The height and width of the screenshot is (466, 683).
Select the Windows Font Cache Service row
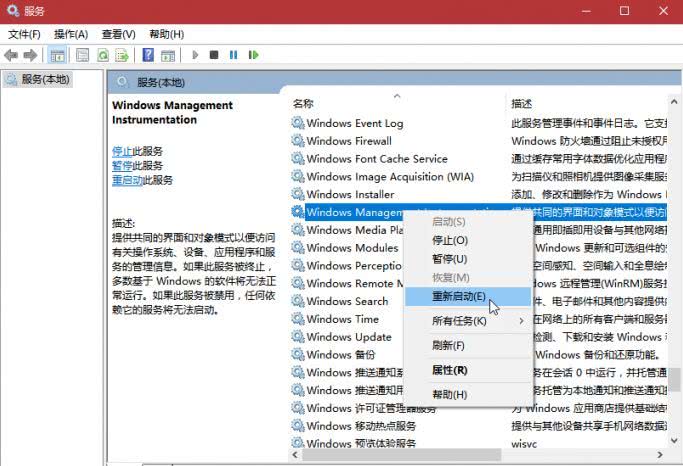(479, 159)
